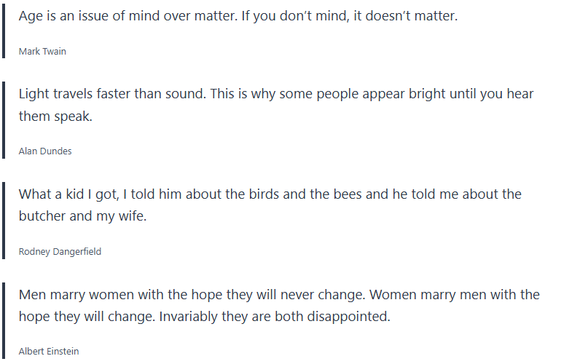The image size is (588, 364).
Task: Click the Albert Einstein author name
Action: coord(49,352)
